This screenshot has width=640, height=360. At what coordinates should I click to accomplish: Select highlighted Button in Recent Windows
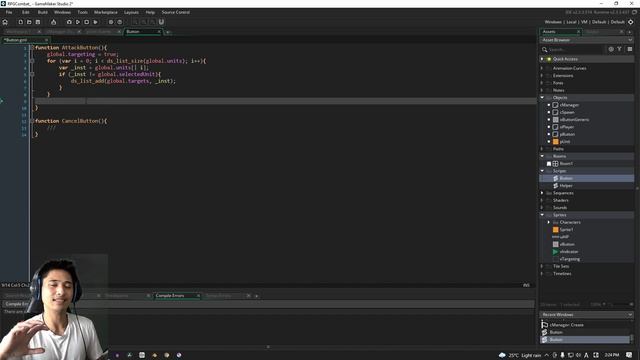tap(585, 340)
